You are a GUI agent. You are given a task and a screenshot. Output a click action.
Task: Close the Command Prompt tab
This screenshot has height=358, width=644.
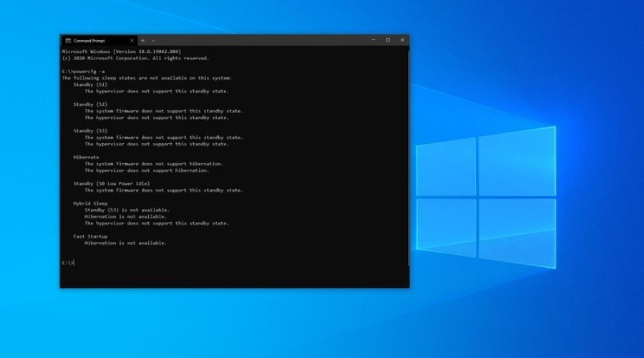point(132,41)
